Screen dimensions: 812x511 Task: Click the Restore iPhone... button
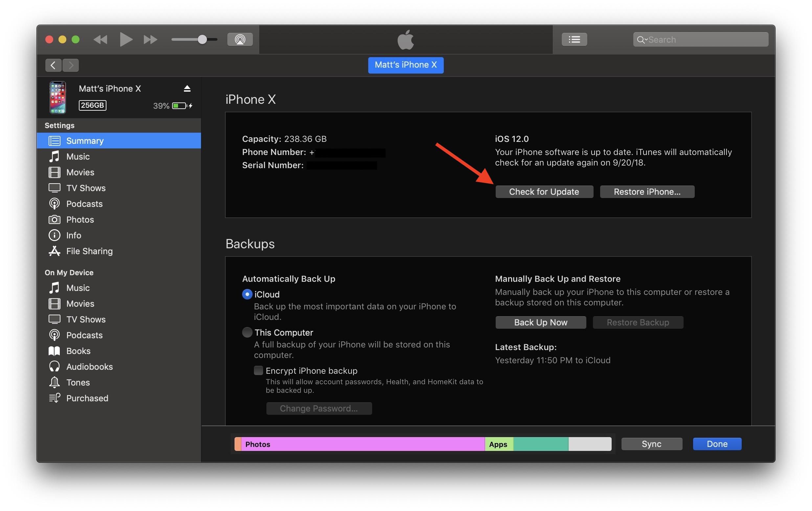647,192
